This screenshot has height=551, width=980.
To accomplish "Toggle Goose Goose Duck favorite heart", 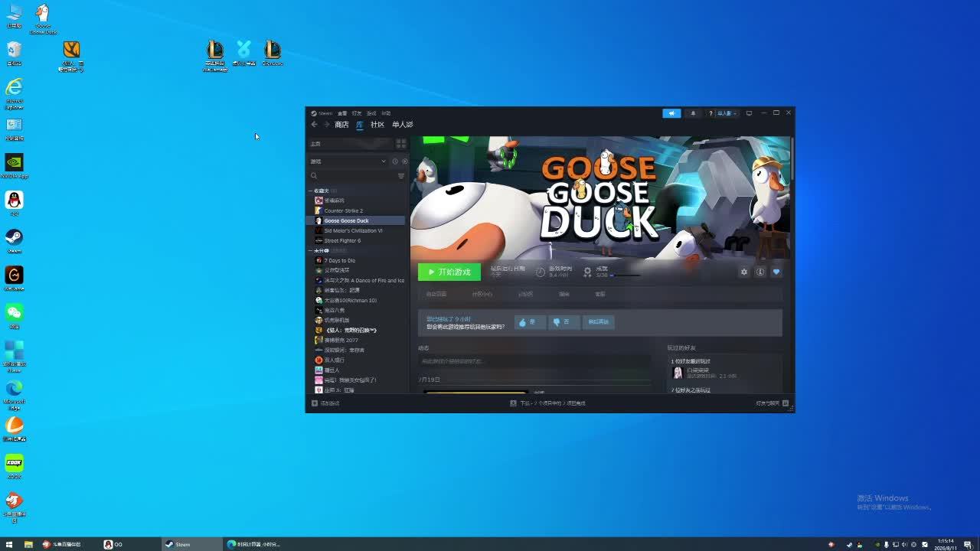I will point(776,272).
